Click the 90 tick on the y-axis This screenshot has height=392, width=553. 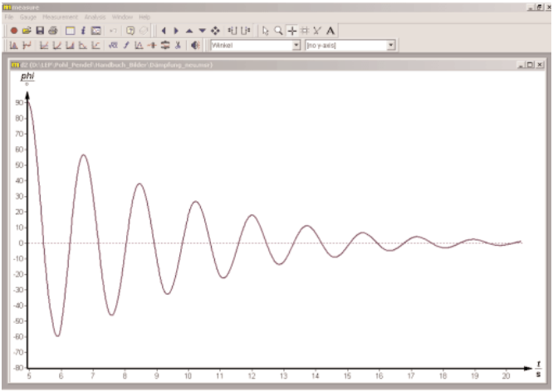(19, 103)
